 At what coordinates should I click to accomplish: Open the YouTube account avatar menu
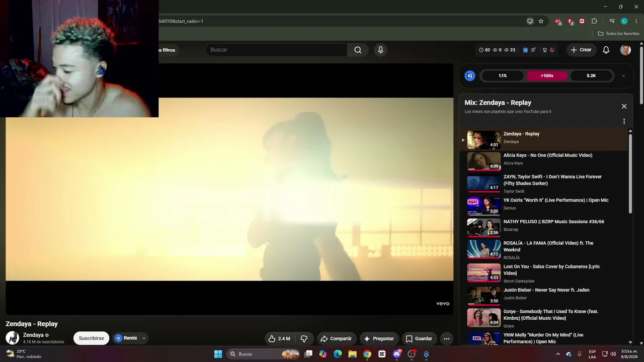point(625,50)
